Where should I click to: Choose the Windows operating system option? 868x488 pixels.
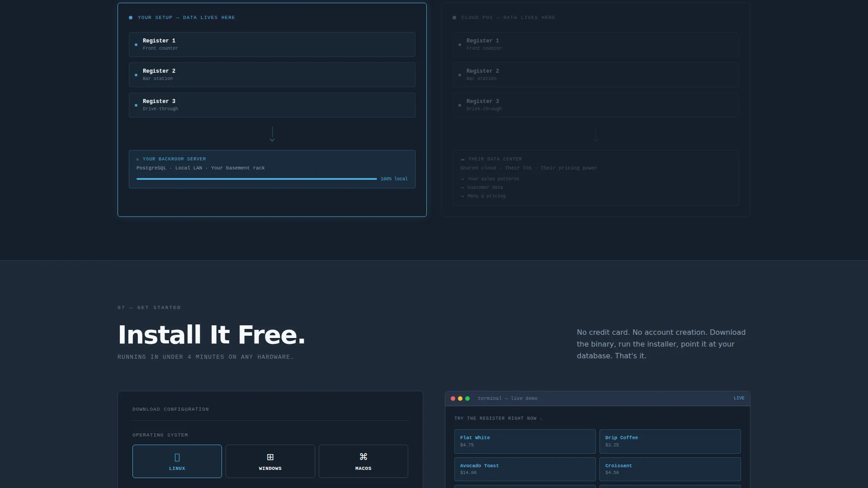pyautogui.click(x=270, y=461)
